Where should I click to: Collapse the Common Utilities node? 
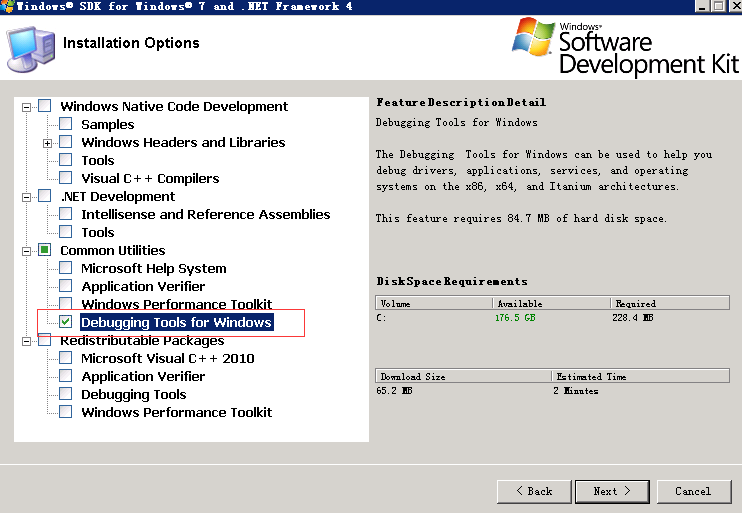26,251
